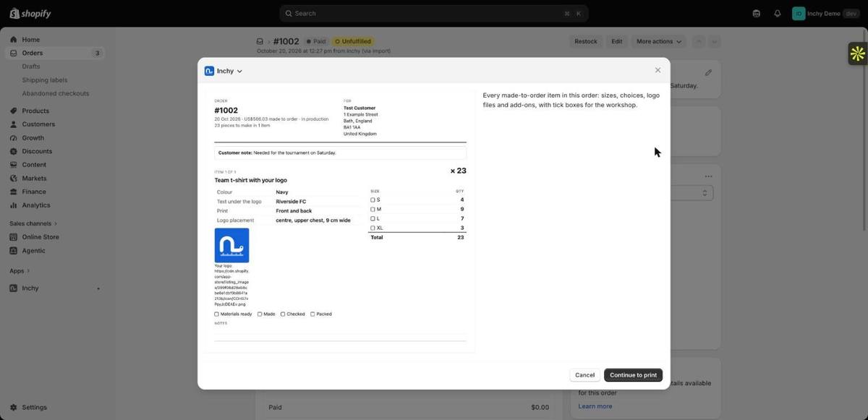Expand the Sales channels section

33,223
